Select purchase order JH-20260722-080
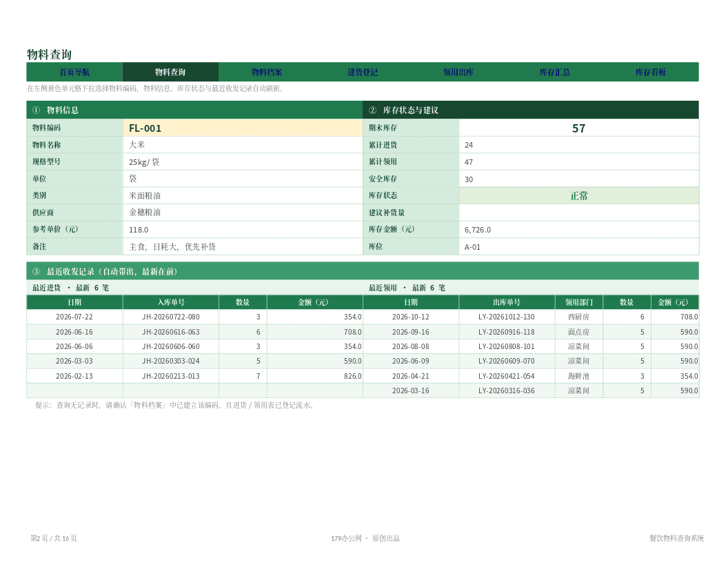The height and width of the screenshot is (563, 728). coord(171,317)
